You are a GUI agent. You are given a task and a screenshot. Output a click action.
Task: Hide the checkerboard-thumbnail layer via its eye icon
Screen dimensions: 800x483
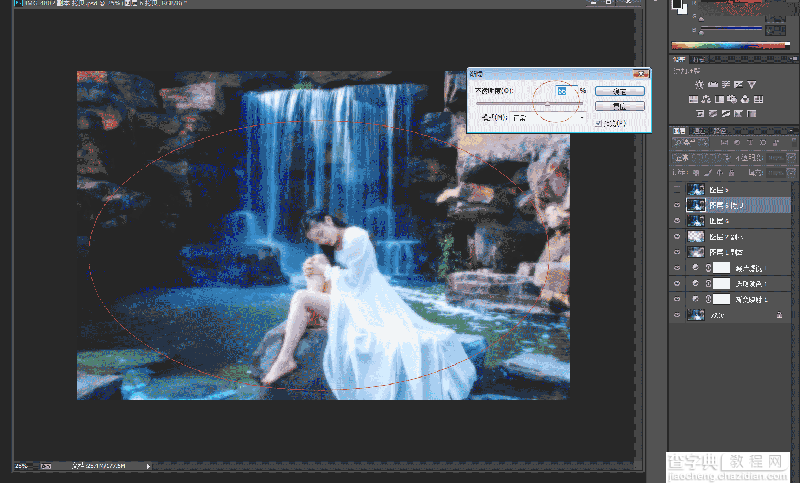tap(677, 237)
